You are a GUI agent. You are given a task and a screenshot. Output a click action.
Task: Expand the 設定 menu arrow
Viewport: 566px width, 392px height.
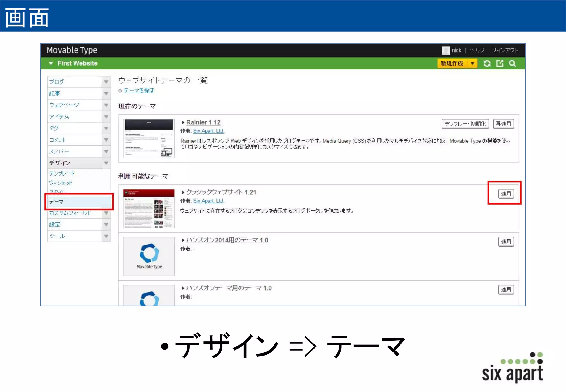click(x=106, y=225)
